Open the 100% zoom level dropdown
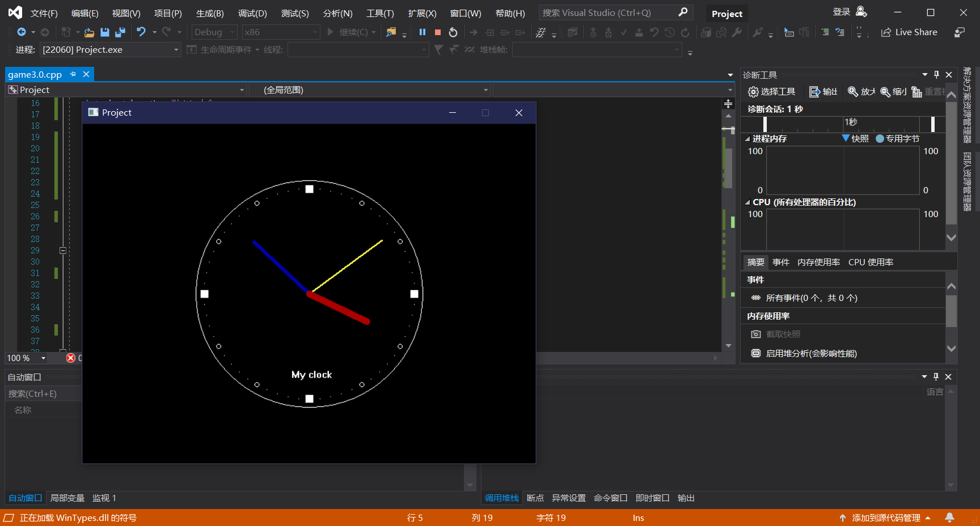 44,358
